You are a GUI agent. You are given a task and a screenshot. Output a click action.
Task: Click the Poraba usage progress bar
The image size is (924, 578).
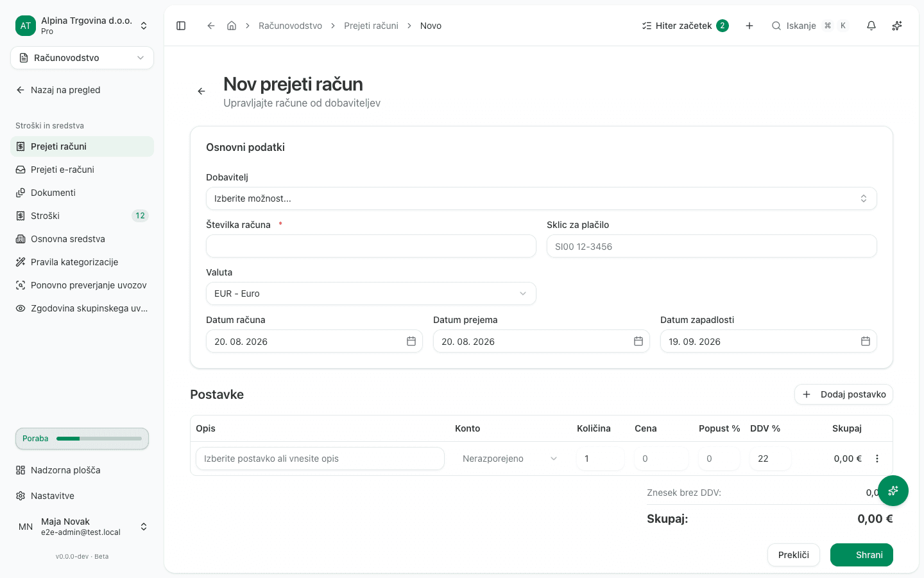82,439
